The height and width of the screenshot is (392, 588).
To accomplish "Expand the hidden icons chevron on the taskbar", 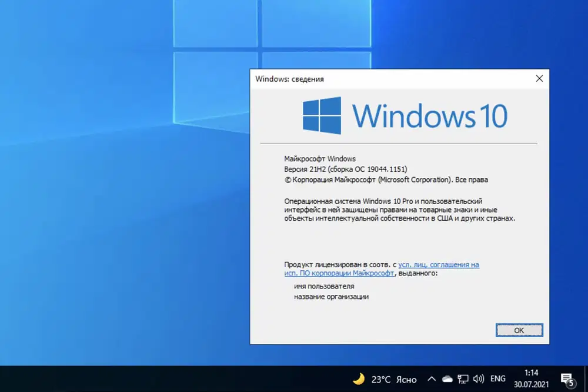I will tap(431, 379).
